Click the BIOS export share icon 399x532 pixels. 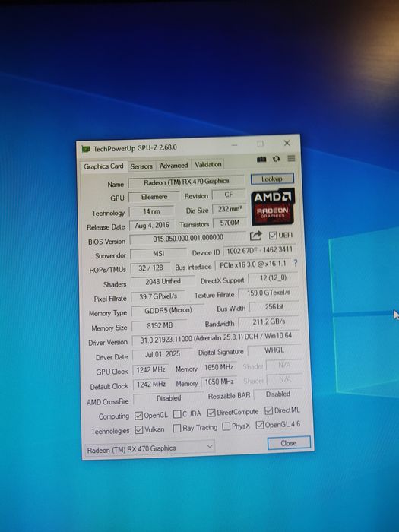click(256, 236)
